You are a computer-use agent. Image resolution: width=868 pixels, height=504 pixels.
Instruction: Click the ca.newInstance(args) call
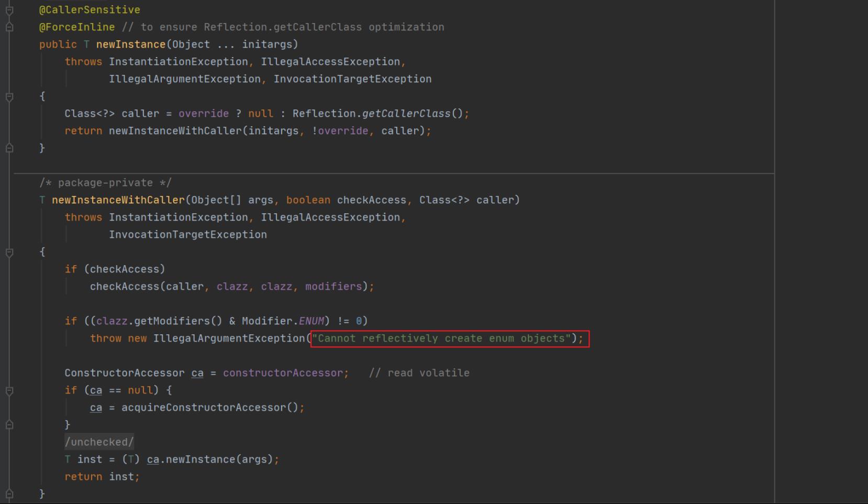[210, 459]
